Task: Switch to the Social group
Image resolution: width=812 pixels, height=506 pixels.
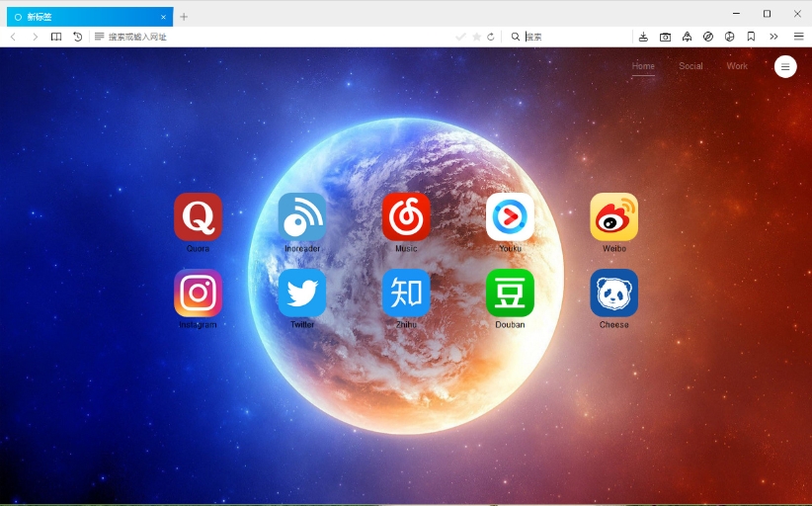Action: click(x=690, y=66)
